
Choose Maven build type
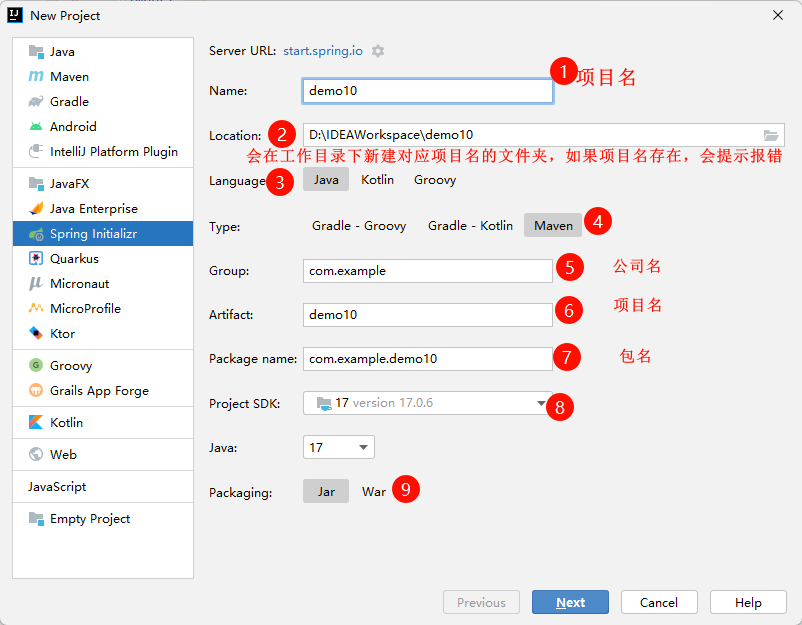[553, 225]
